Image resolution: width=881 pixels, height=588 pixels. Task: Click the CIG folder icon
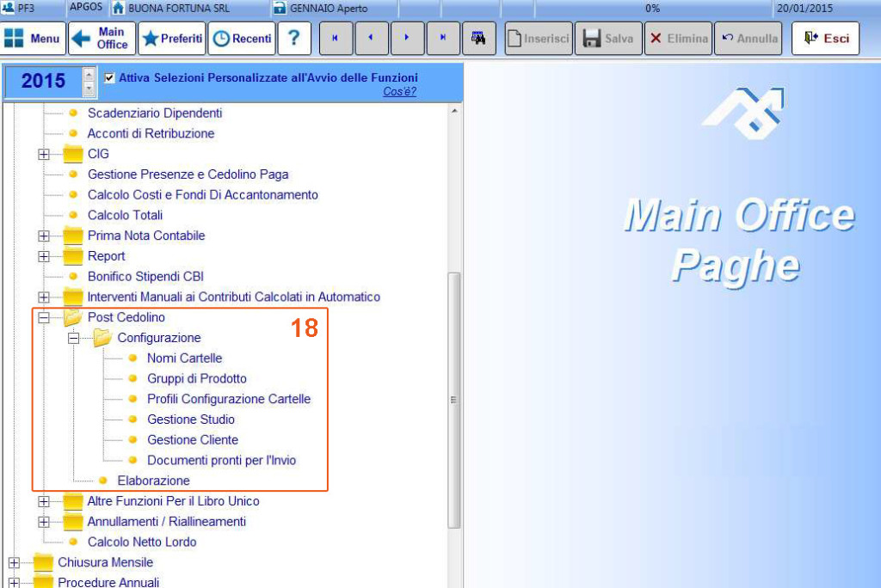pyautogui.click(x=73, y=154)
